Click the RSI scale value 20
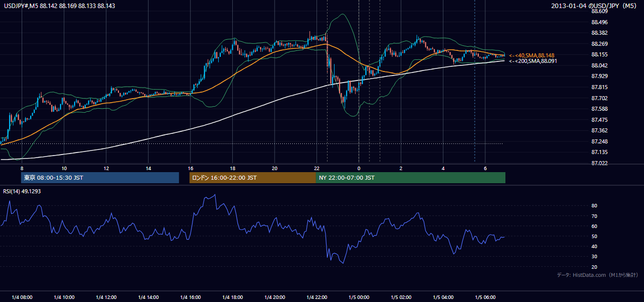The width and height of the screenshot is (644, 302). (x=595, y=267)
